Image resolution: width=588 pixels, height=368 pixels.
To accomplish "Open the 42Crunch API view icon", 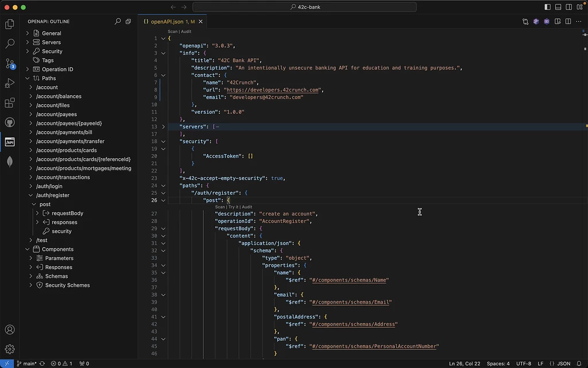I will point(10,142).
